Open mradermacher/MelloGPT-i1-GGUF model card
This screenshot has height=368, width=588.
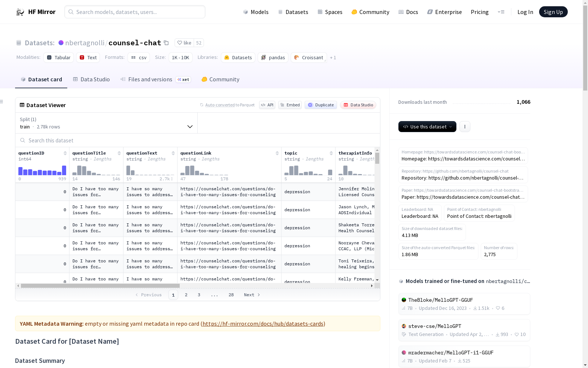[x=464, y=356]
